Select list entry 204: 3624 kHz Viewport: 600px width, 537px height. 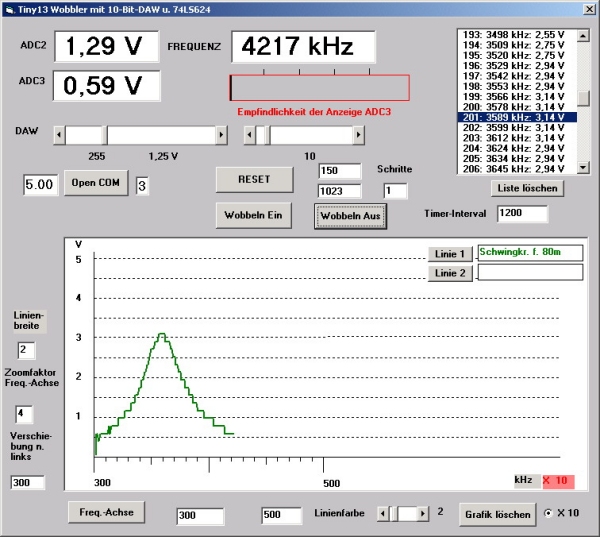(512, 148)
